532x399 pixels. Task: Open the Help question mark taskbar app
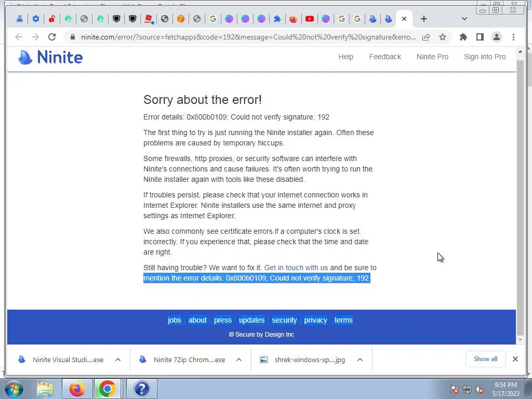coord(142,389)
